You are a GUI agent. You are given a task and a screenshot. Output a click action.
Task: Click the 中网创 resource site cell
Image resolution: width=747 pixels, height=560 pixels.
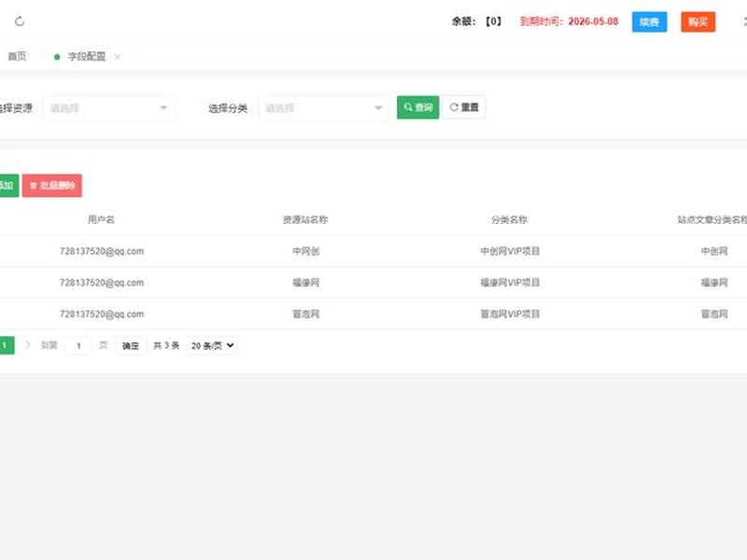click(306, 251)
